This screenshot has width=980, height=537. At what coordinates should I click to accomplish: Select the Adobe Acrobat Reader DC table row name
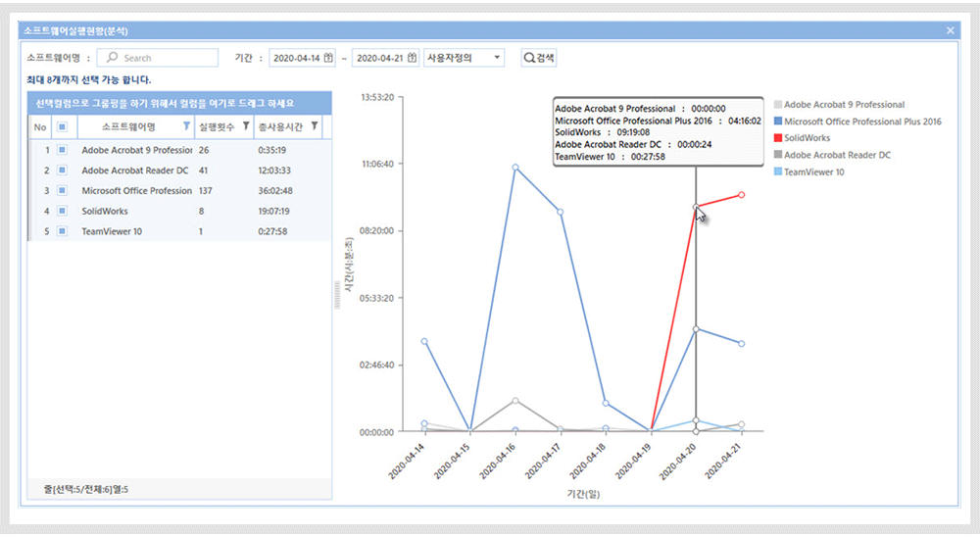(x=135, y=171)
